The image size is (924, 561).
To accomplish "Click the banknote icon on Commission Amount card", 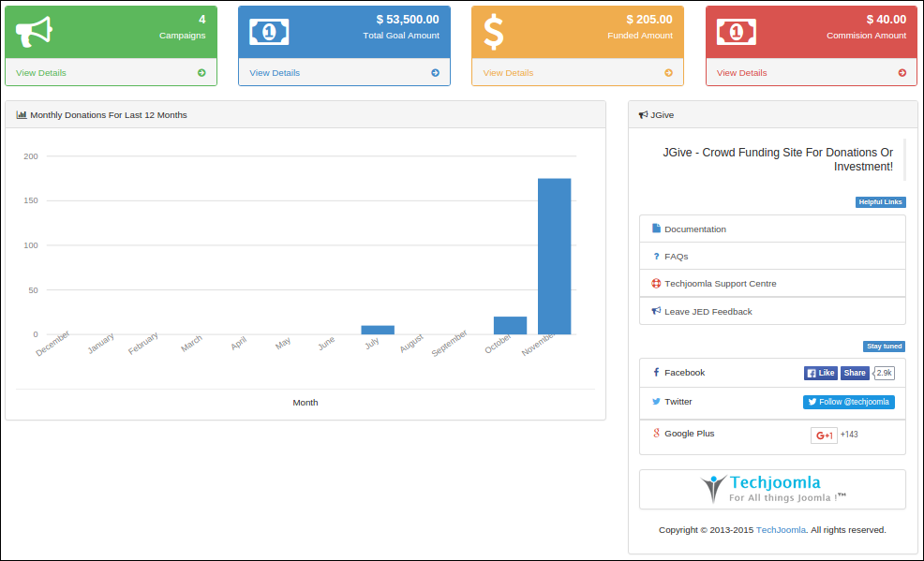I will pos(738,31).
